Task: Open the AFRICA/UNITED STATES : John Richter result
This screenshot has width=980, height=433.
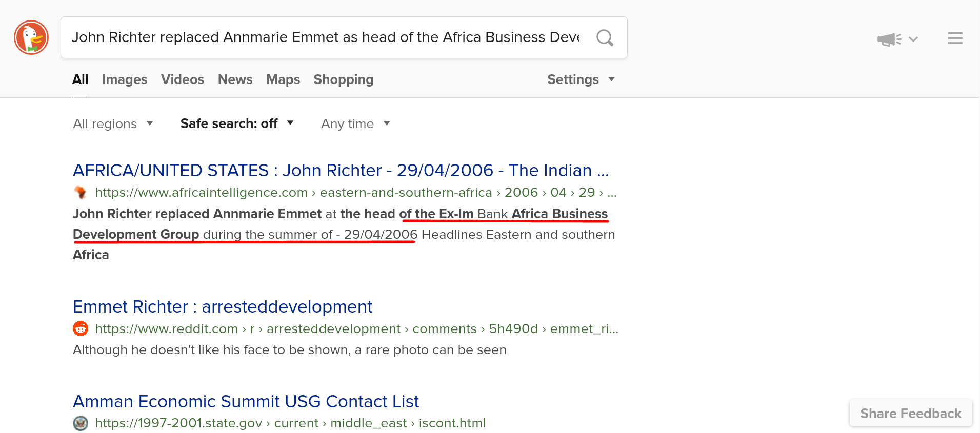Action: click(x=341, y=170)
